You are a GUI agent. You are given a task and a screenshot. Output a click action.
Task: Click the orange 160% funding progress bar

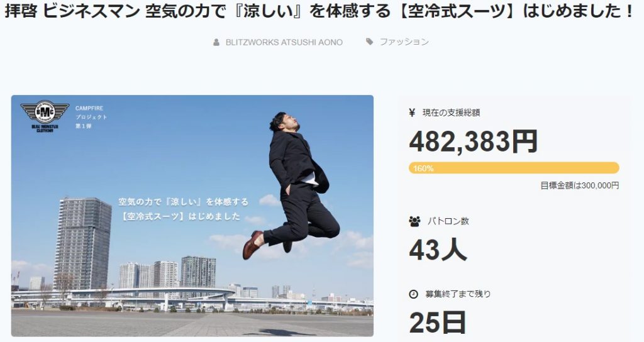[514, 168]
